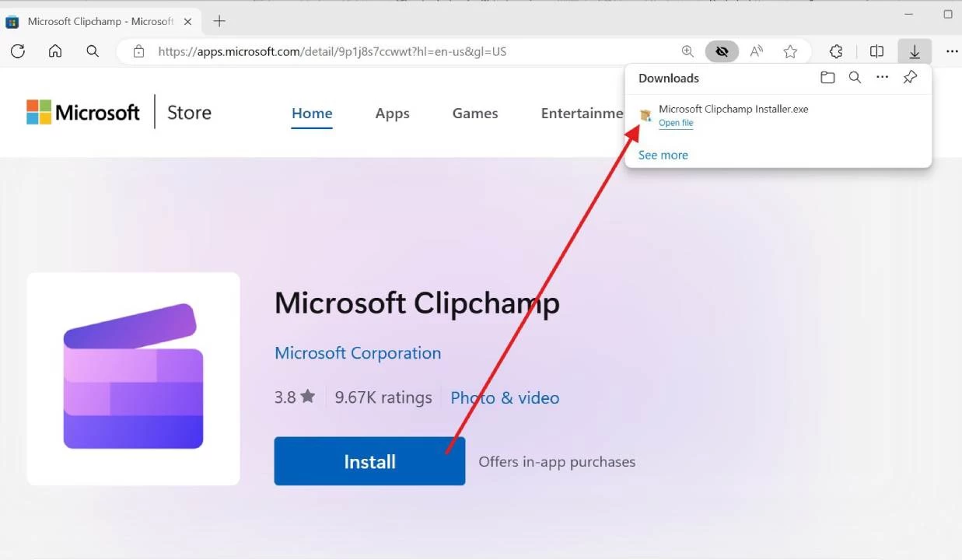Toggle the Downloads toolbar button
This screenshot has height=560, width=962.
coord(915,51)
